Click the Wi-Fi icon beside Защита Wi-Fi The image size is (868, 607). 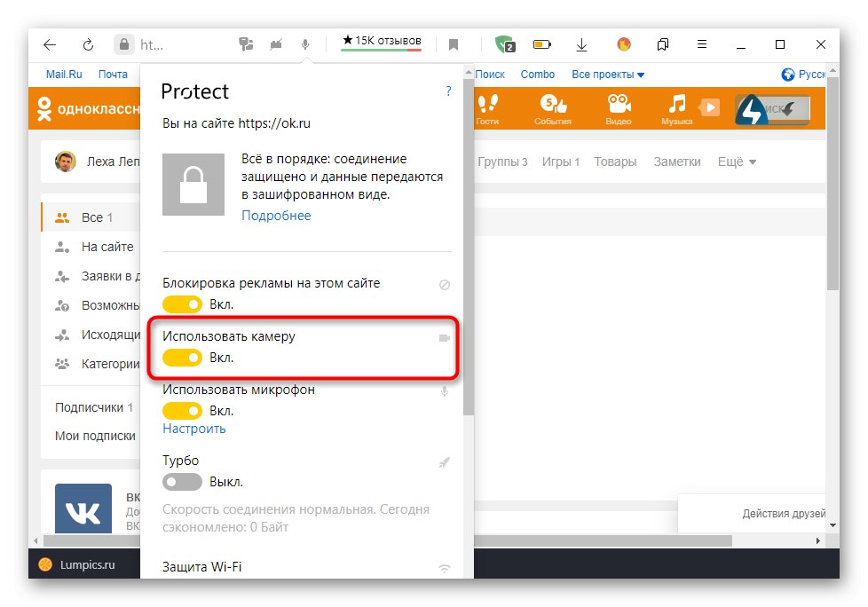[x=445, y=568]
